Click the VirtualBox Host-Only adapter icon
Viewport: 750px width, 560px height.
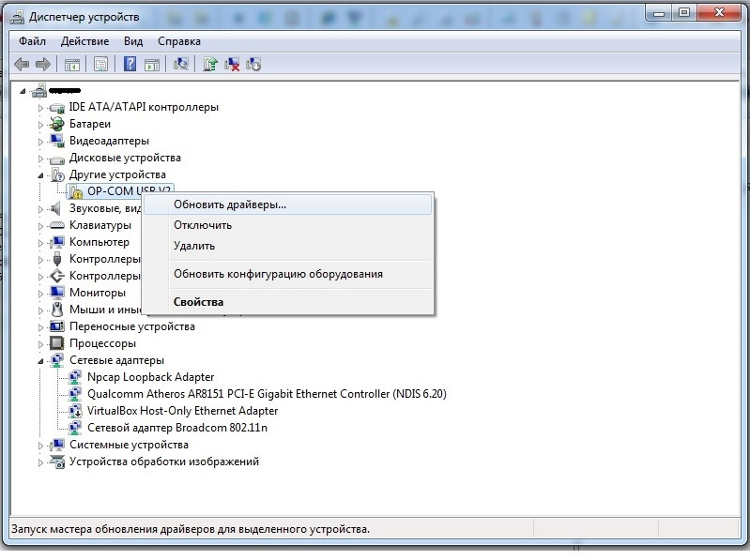coord(74,411)
